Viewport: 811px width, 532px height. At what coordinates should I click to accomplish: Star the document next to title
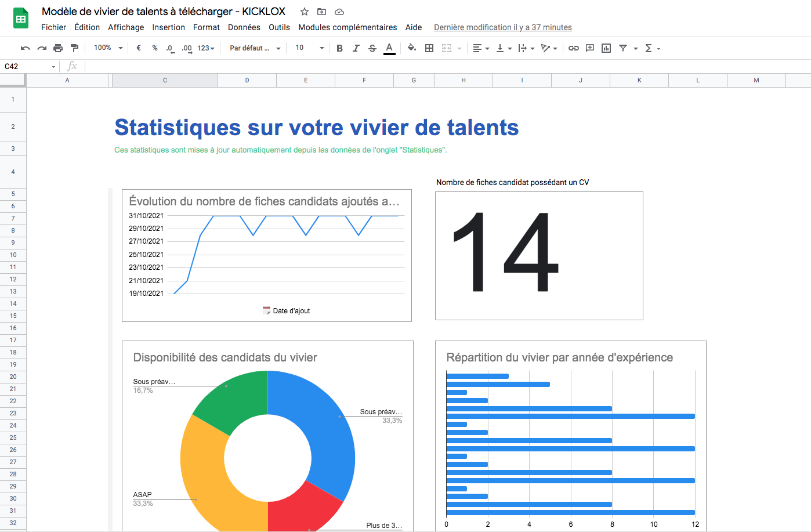pos(305,12)
